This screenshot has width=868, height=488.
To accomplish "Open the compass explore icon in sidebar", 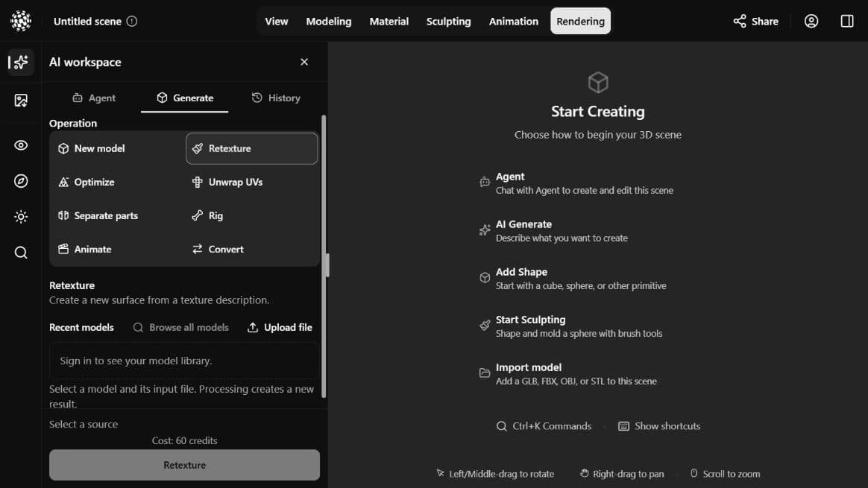I will click(x=21, y=181).
